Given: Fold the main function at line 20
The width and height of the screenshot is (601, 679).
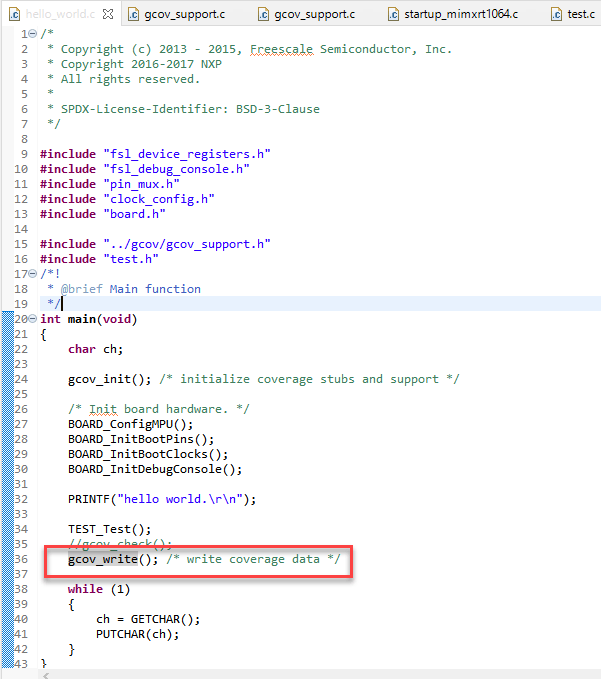Looking at the screenshot, I should tap(33, 319).
